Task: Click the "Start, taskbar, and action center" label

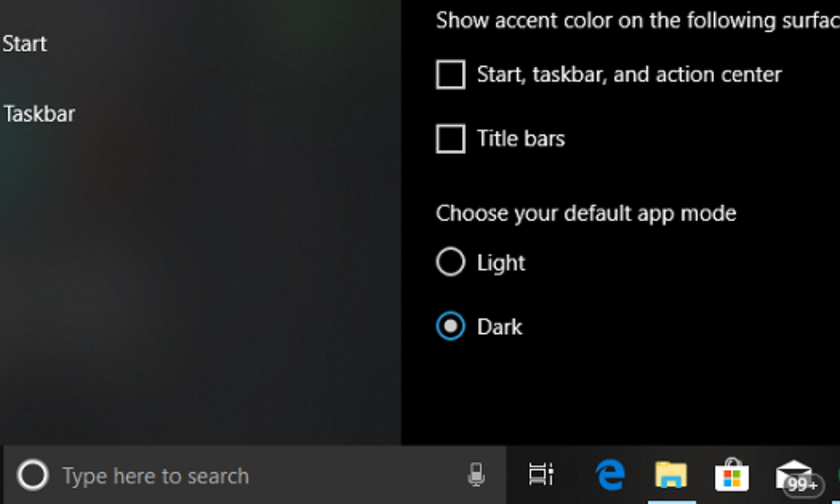Action: point(629,74)
